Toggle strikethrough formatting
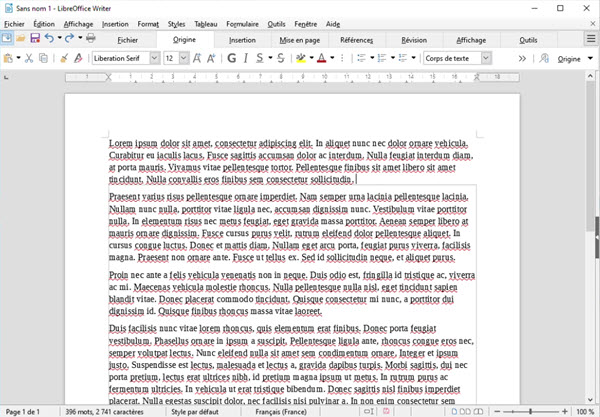The width and height of the screenshot is (600, 417). (281, 58)
